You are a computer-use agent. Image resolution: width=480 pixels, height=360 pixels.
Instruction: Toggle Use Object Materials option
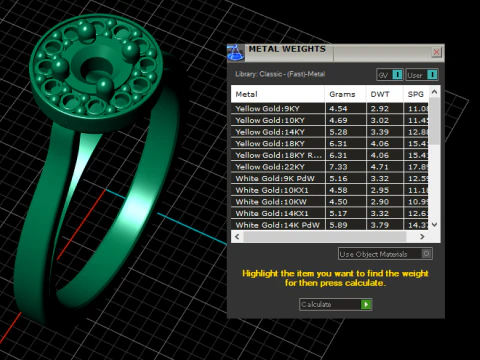pos(385,254)
